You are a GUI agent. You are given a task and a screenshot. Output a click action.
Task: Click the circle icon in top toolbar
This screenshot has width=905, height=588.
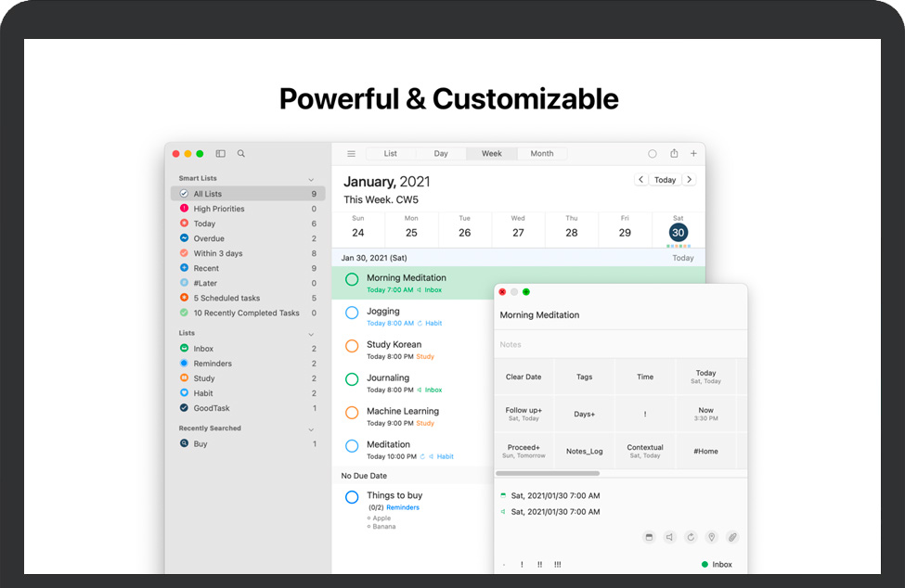653,153
